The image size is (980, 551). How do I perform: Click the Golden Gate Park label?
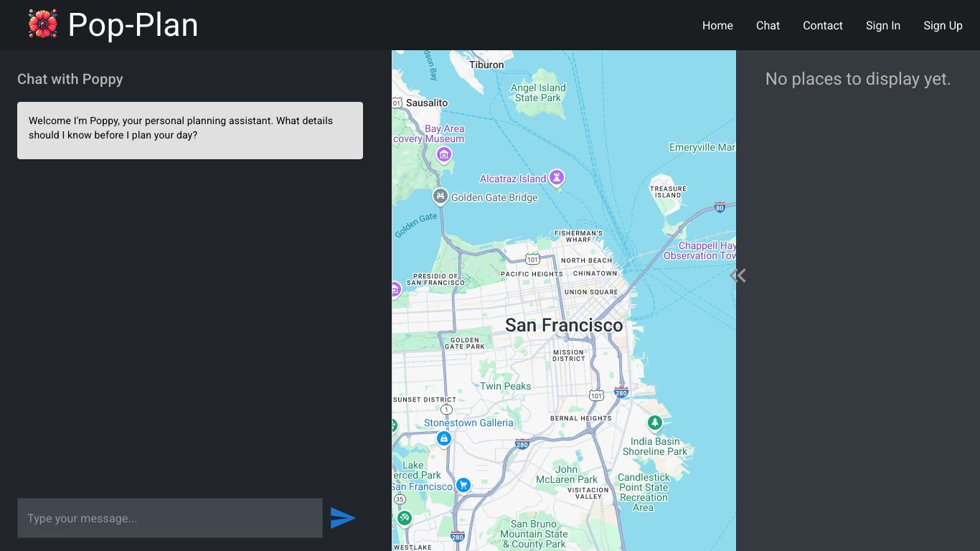point(465,343)
